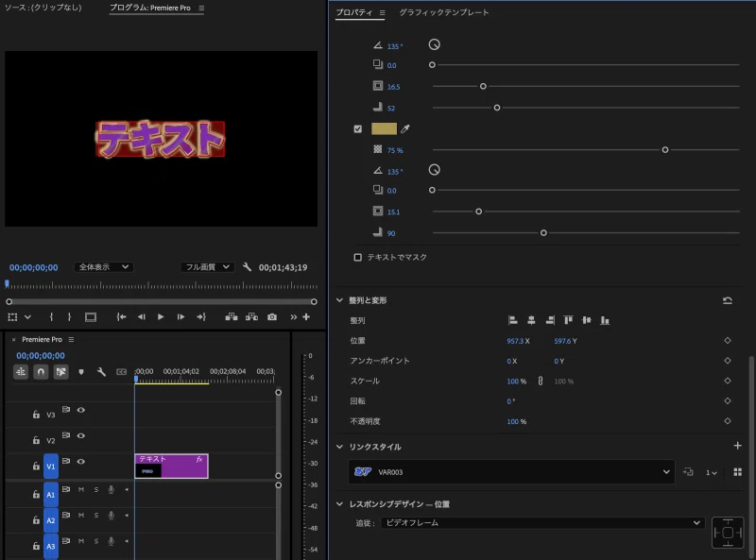Open the フル画質 playback resolution dropdown
Screen dimensions: 756x560
(x=207, y=267)
